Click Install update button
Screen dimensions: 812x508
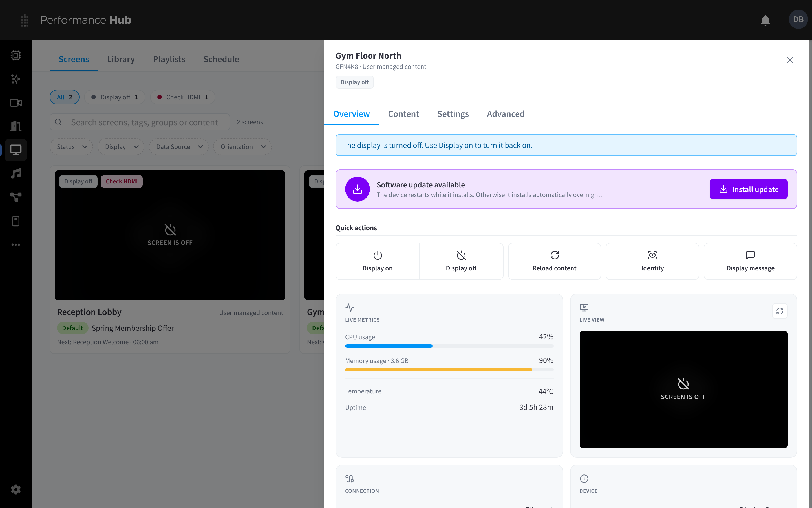click(x=749, y=189)
